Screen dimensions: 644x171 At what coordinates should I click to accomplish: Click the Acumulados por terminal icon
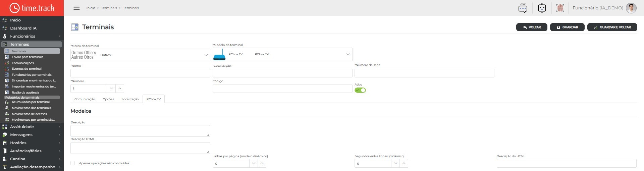click(x=7, y=102)
